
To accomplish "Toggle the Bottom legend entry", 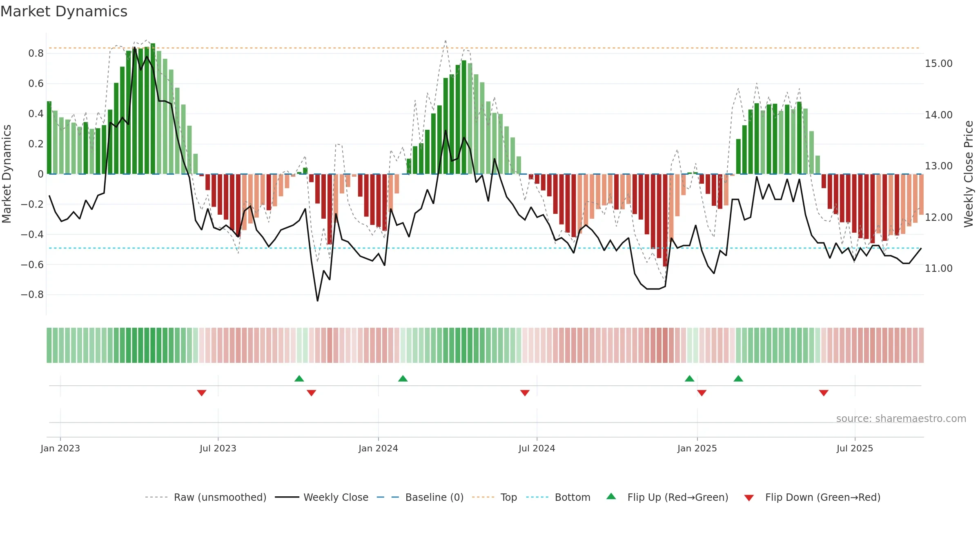I will [x=558, y=497].
